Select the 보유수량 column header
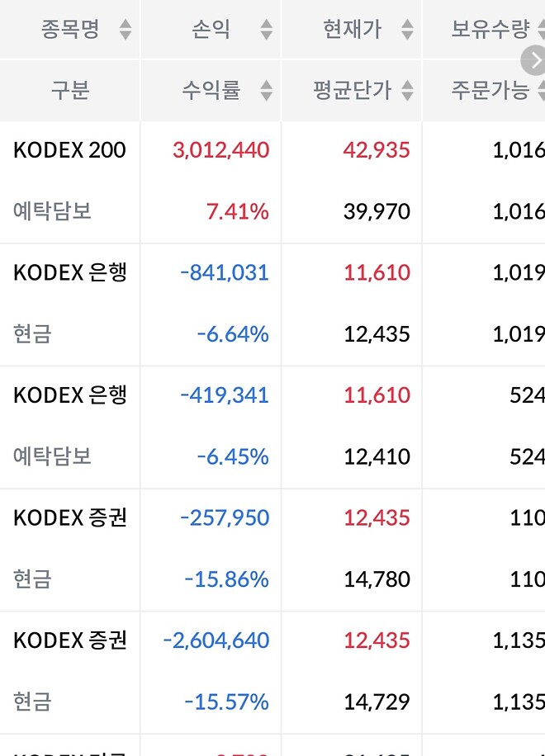The width and height of the screenshot is (545, 756). [x=493, y=27]
